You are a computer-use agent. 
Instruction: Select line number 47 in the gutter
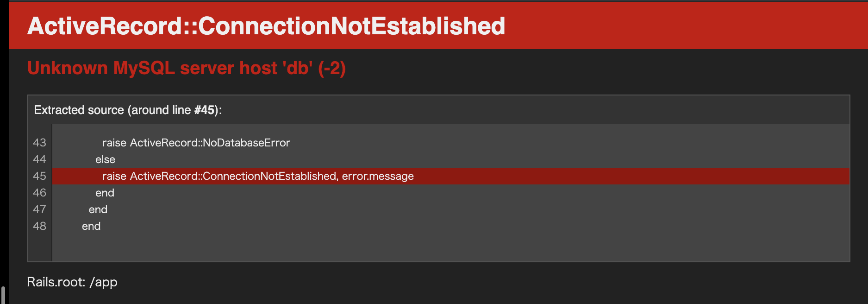(x=39, y=209)
